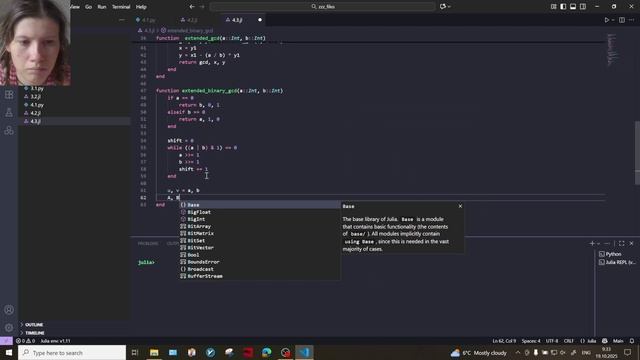Change indentation via Spaces: 4
This screenshot has width=640, height=360.
coord(531,341)
